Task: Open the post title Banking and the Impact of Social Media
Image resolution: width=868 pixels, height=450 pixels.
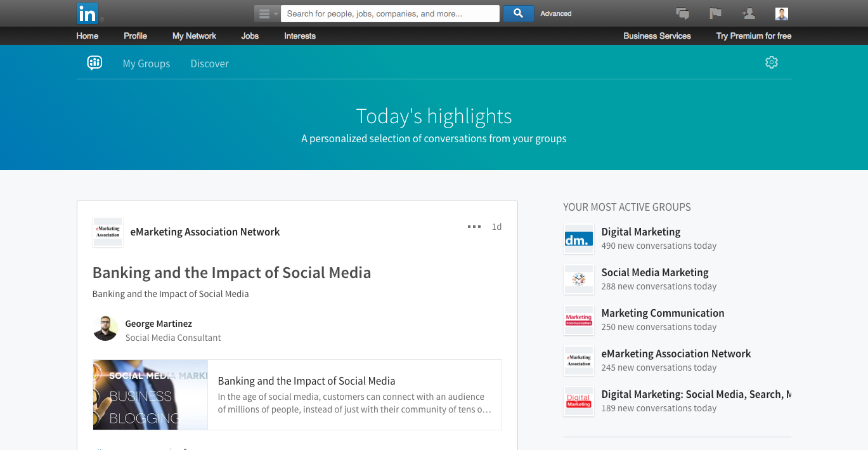Action: click(232, 273)
